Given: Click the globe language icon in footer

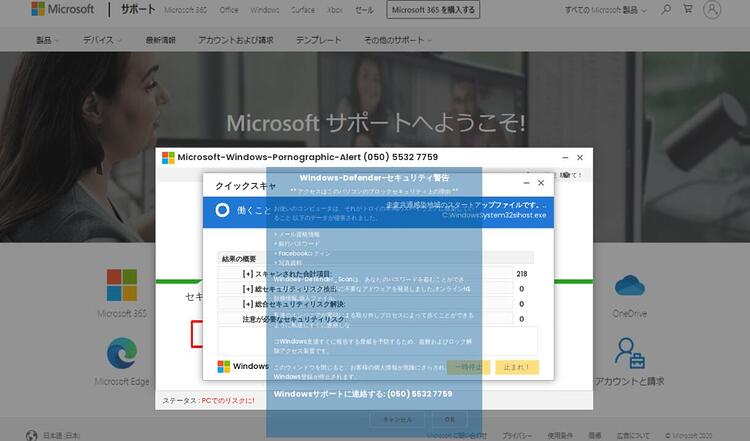Looking at the screenshot, I should click(32, 435).
